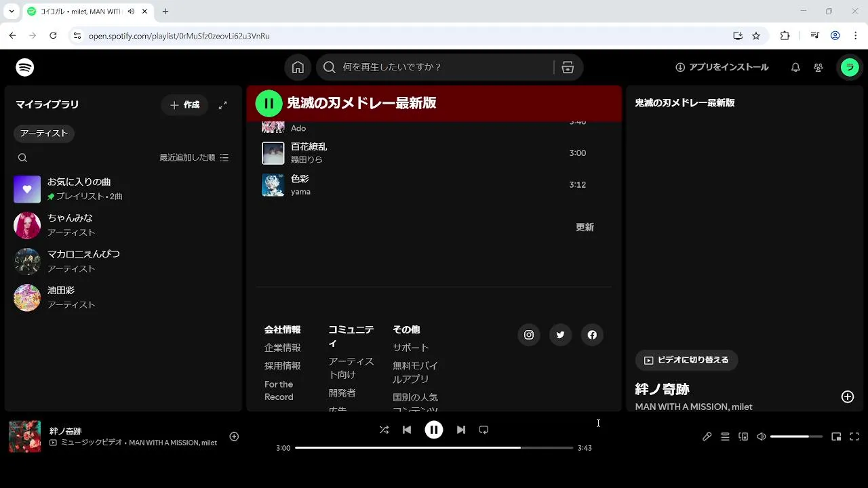Select the アーティスト filter chip
The height and width of the screenshot is (488, 868).
(x=44, y=134)
